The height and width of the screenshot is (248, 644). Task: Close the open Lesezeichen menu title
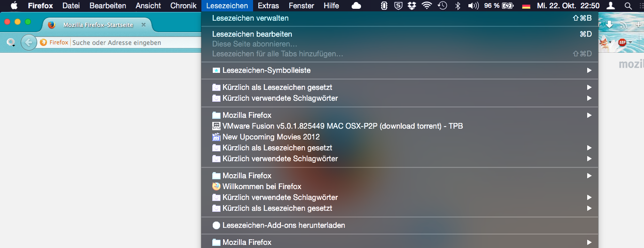point(227,6)
